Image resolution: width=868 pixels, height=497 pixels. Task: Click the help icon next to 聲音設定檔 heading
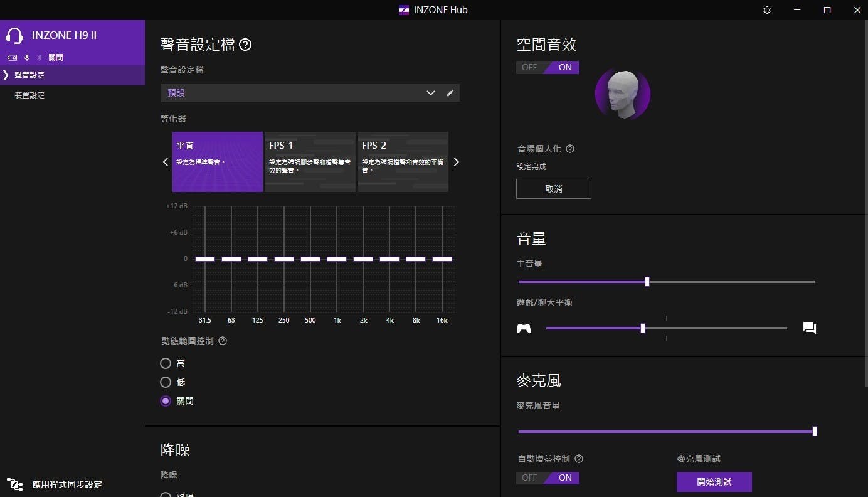pyautogui.click(x=245, y=45)
